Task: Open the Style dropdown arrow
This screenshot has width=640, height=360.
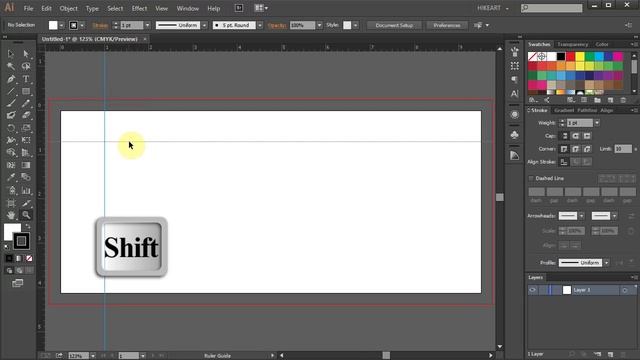Action: [356, 25]
